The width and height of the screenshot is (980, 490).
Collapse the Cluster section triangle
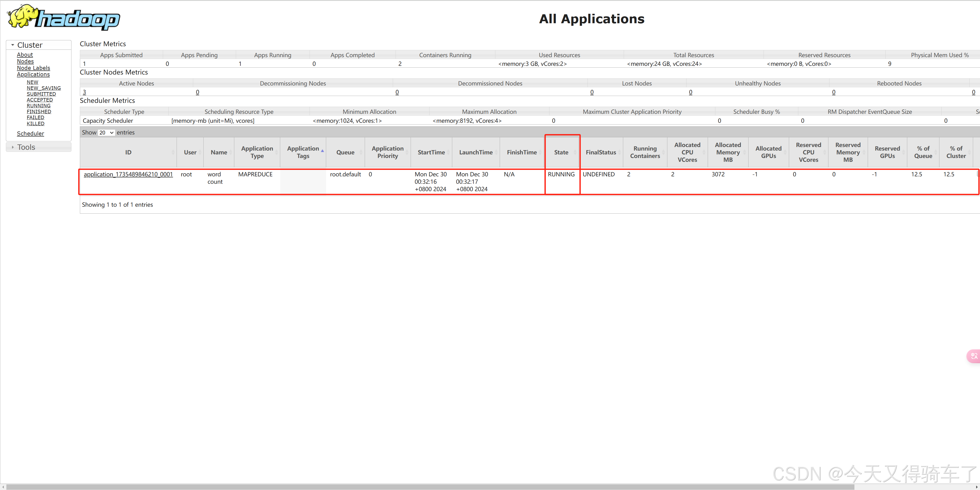pyautogui.click(x=13, y=45)
